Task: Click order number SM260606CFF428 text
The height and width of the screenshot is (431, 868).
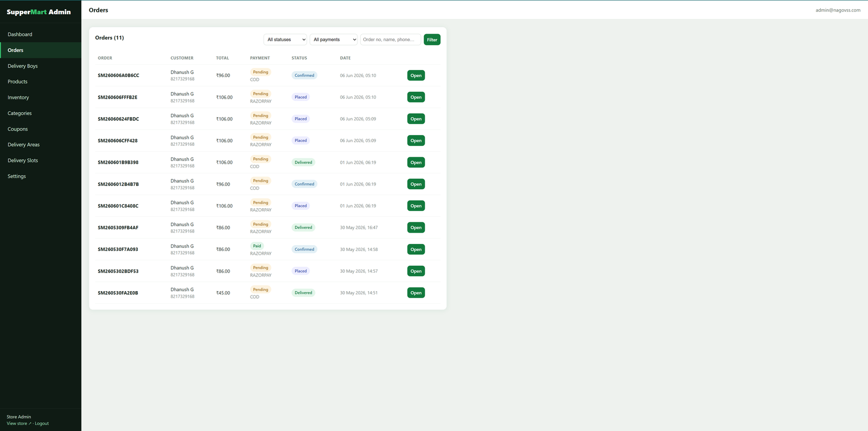Action: pyautogui.click(x=118, y=140)
